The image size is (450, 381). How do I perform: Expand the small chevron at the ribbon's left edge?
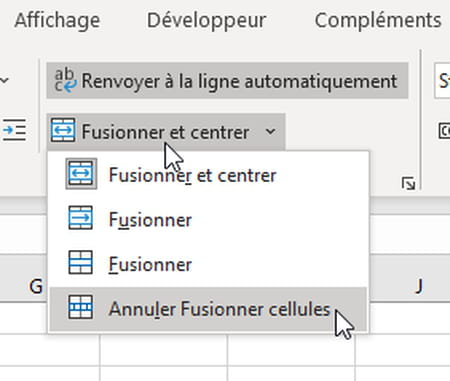pyautogui.click(x=4, y=80)
